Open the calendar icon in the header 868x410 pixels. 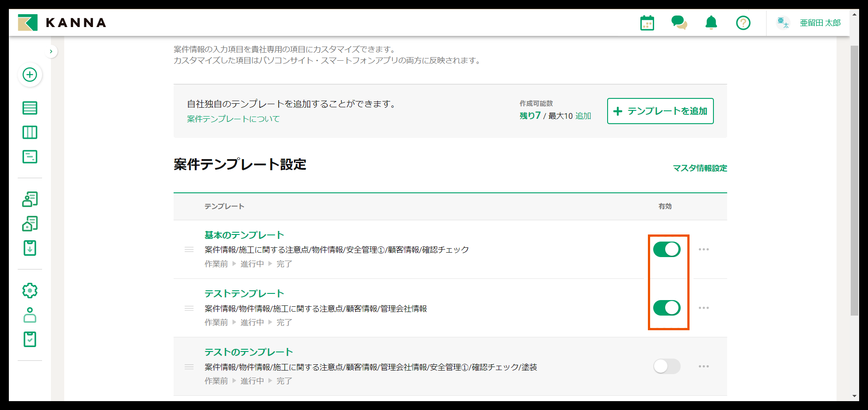point(647,22)
